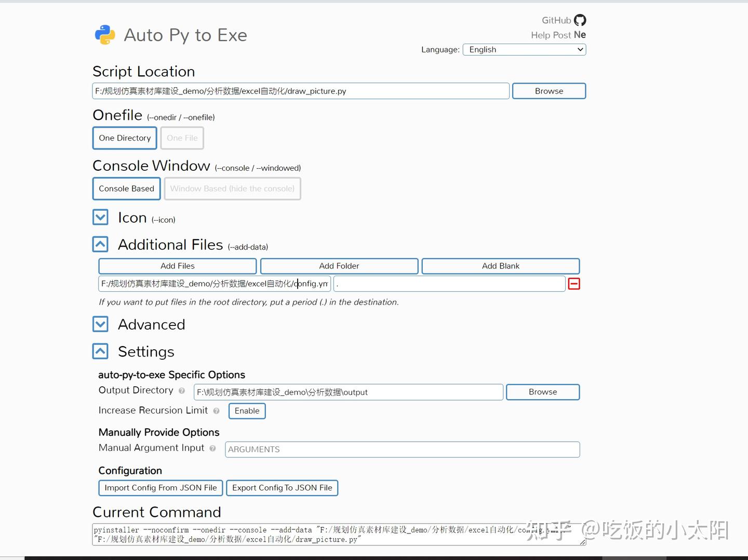748x560 pixels.
Task: Click the ARGUMENTS manual input field
Action: (402, 449)
